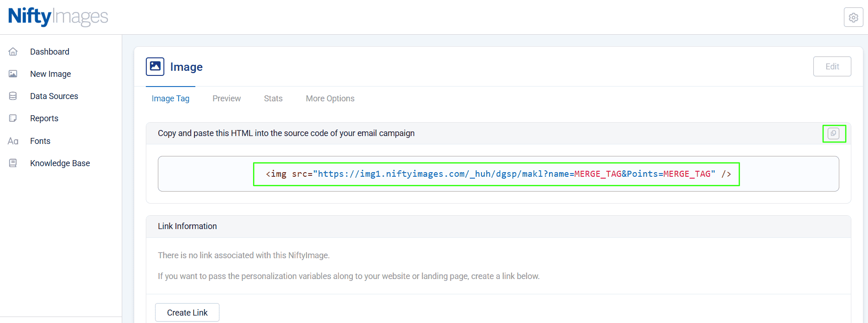868x323 pixels.
Task: Copy the HTML image tag to clipboard
Action: [833, 133]
